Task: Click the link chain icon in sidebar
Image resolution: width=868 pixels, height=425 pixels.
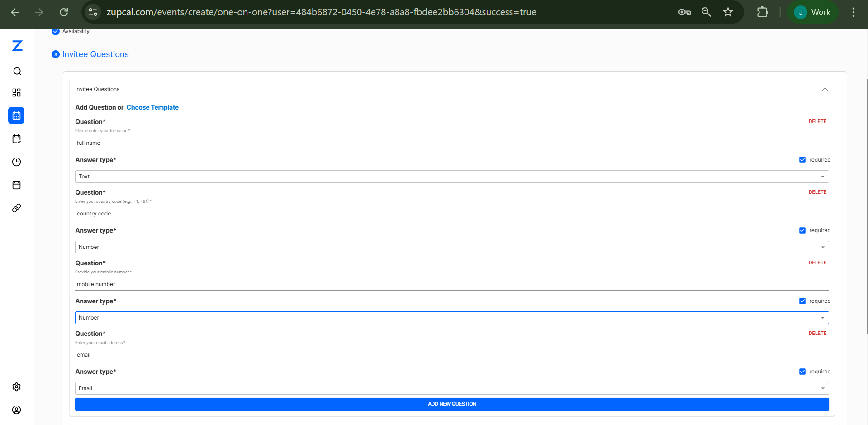Action: tap(17, 208)
